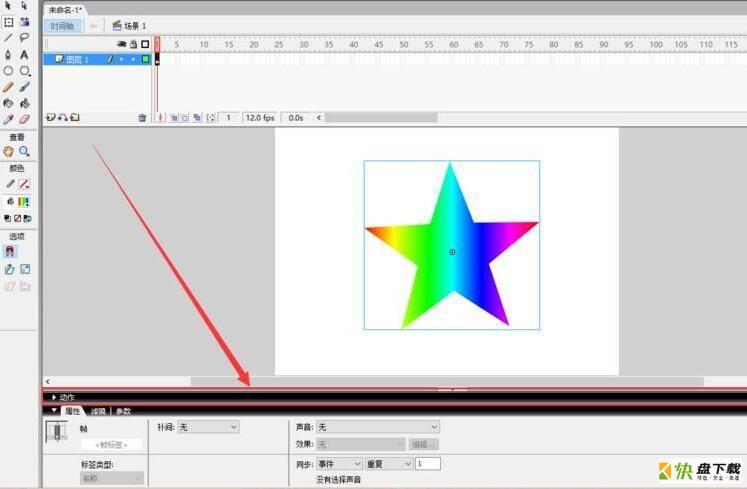Toggle lock all layers icon
Image resolution: width=747 pixels, height=489 pixels.
point(134,44)
